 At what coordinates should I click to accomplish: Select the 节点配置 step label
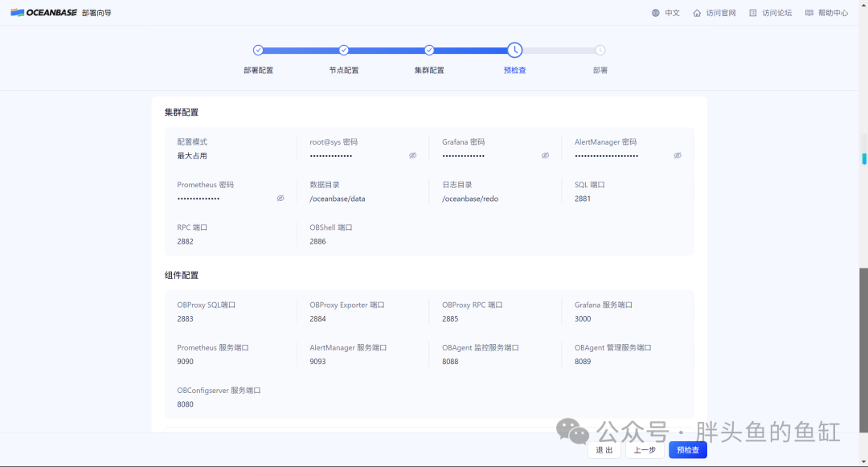(x=344, y=70)
